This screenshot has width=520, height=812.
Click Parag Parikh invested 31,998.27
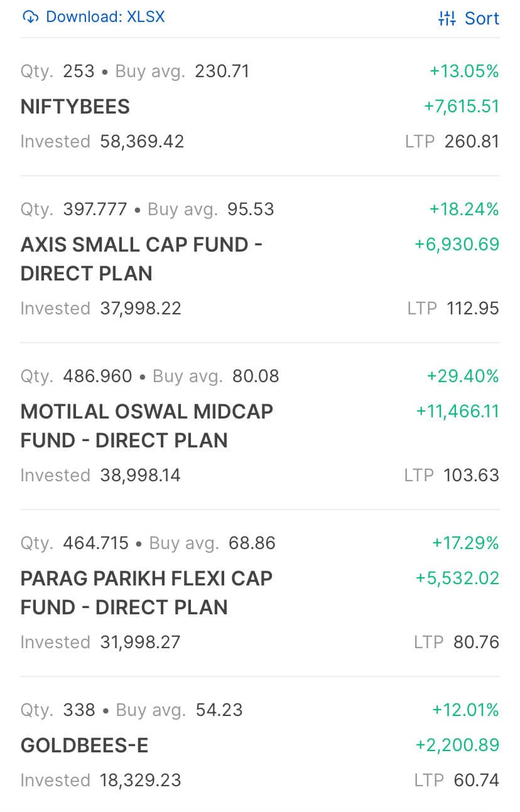(x=140, y=643)
